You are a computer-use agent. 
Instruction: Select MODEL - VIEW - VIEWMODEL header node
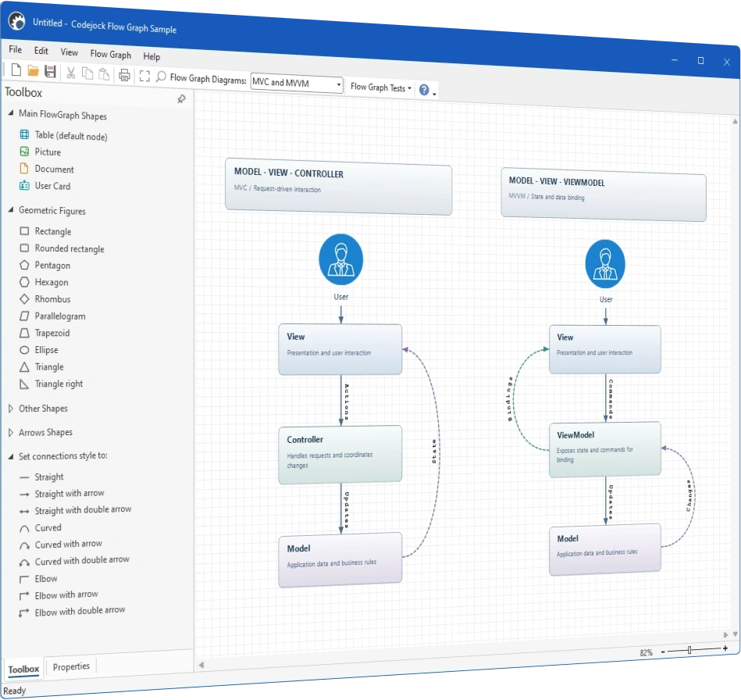click(x=604, y=195)
